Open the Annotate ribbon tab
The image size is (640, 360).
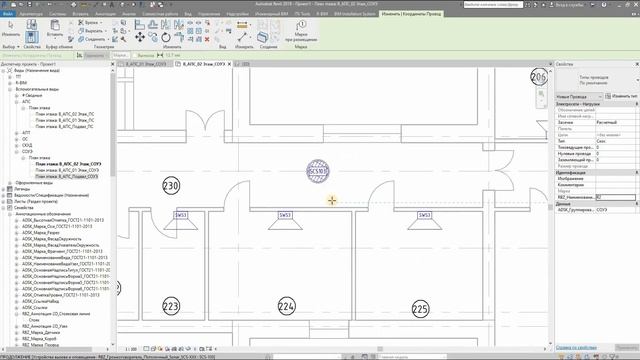pyautogui.click(x=105, y=13)
